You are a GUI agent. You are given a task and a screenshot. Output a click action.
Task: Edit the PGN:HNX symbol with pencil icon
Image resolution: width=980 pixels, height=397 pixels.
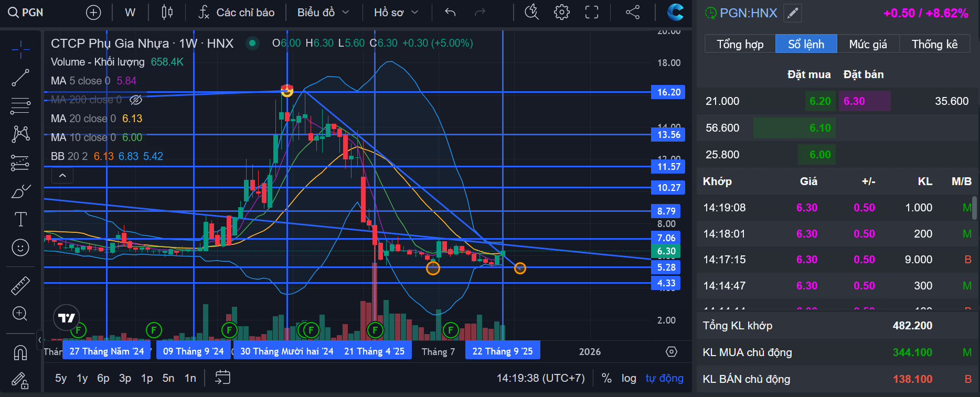[x=793, y=13]
